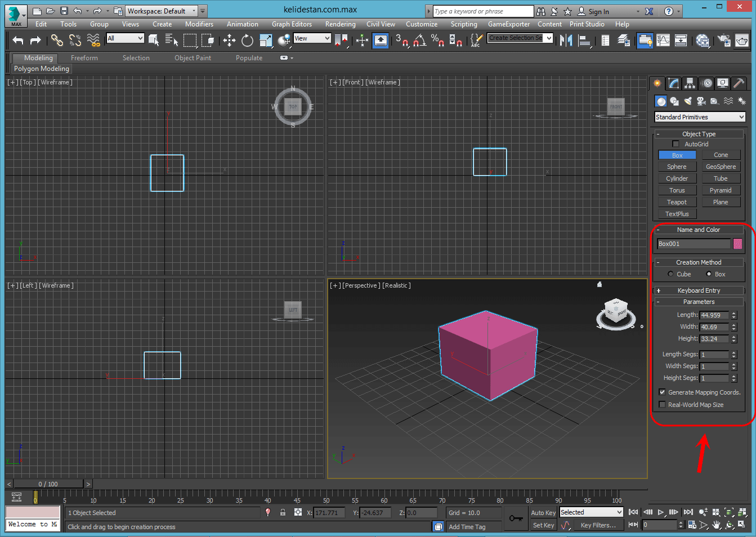756x537 pixels.
Task: Open the Curve Editor icon
Action: click(663, 40)
